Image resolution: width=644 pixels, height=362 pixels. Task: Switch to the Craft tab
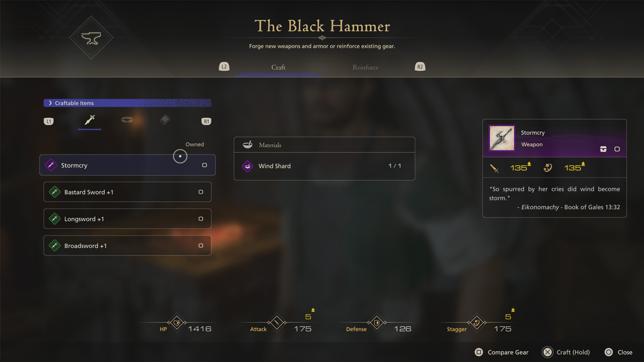[x=279, y=68]
